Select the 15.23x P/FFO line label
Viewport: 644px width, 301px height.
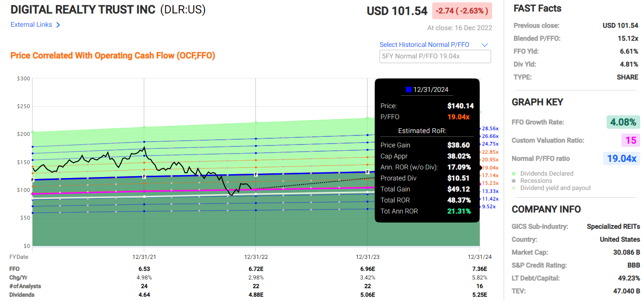(490, 183)
